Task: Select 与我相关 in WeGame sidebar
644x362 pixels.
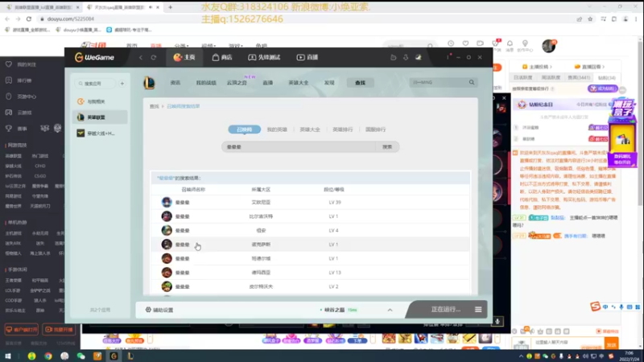Action: [x=100, y=101]
